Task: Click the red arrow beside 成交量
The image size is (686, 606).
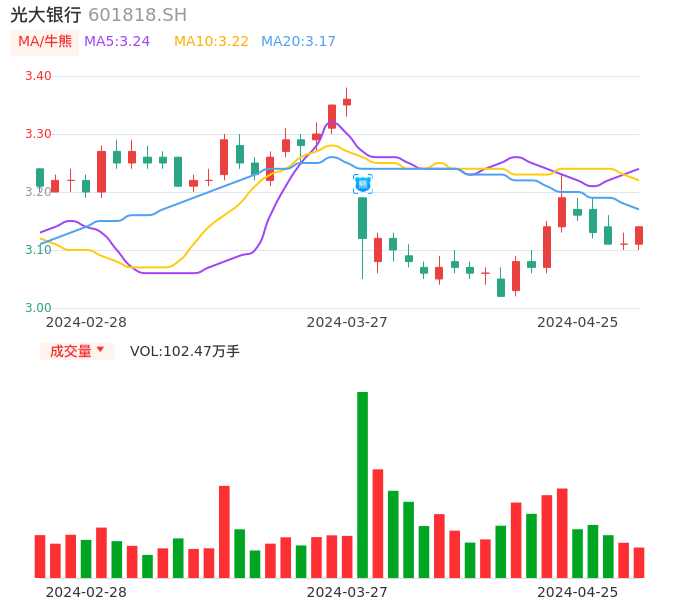Action: pyautogui.click(x=100, y=350)
